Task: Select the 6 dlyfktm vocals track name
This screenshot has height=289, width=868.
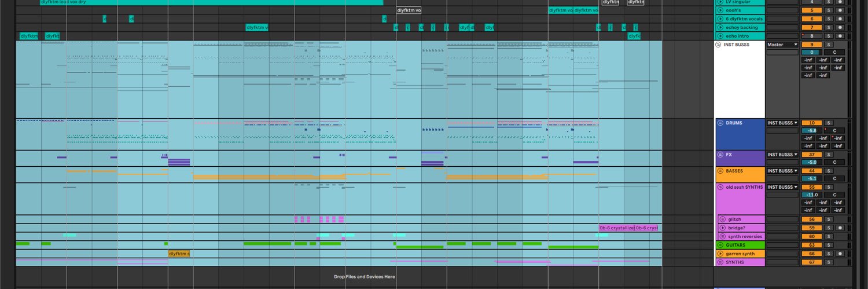Action: pyautogui.click(x=744, y=19)
